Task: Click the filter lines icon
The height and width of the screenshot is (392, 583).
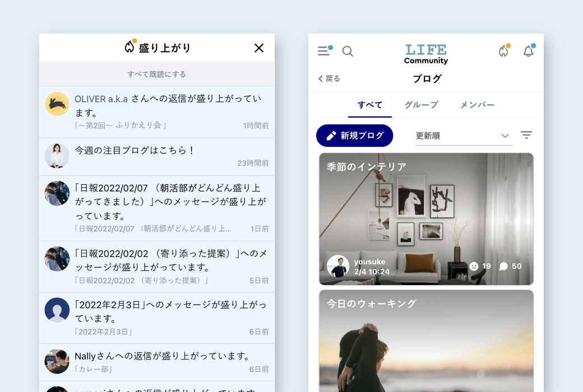Action: [526, 136]
